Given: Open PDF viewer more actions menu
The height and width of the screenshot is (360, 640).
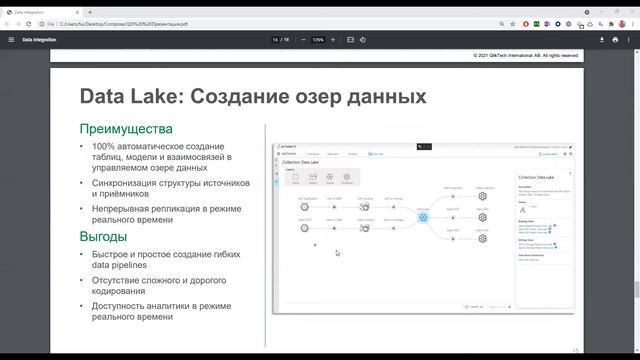Looking at the screenshot, I should pos(629,40).
